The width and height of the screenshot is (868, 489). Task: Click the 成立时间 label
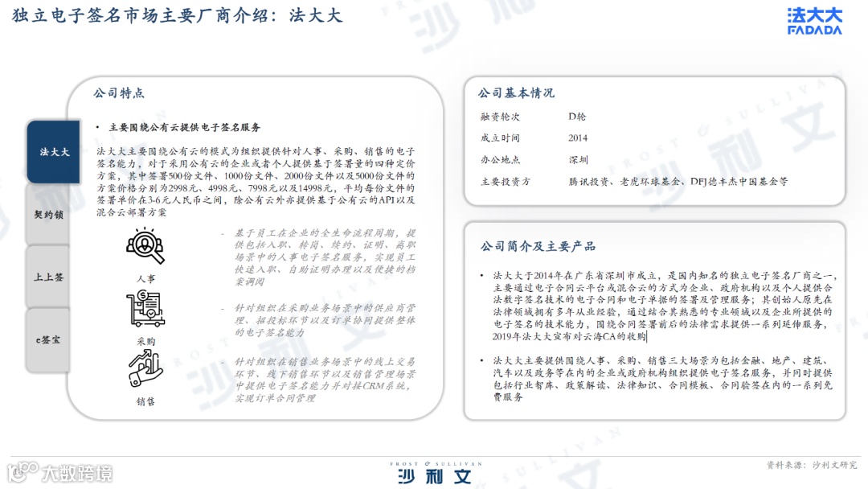click(500, 138)
